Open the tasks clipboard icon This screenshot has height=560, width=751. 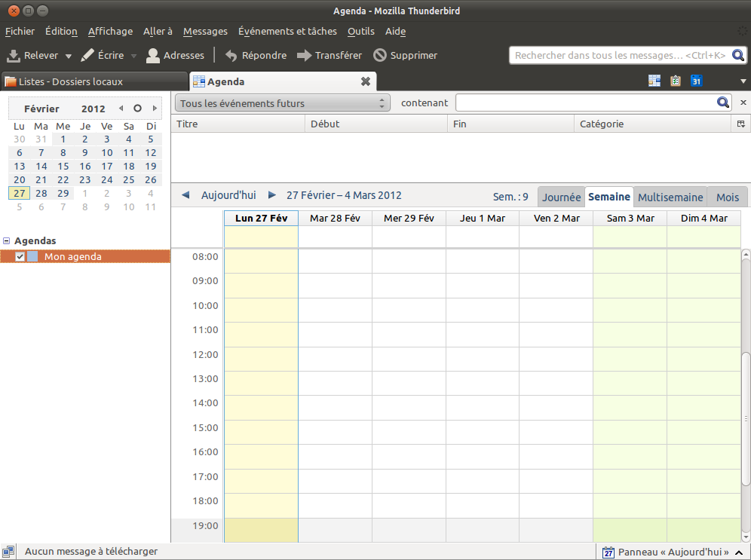click(676, 81)
